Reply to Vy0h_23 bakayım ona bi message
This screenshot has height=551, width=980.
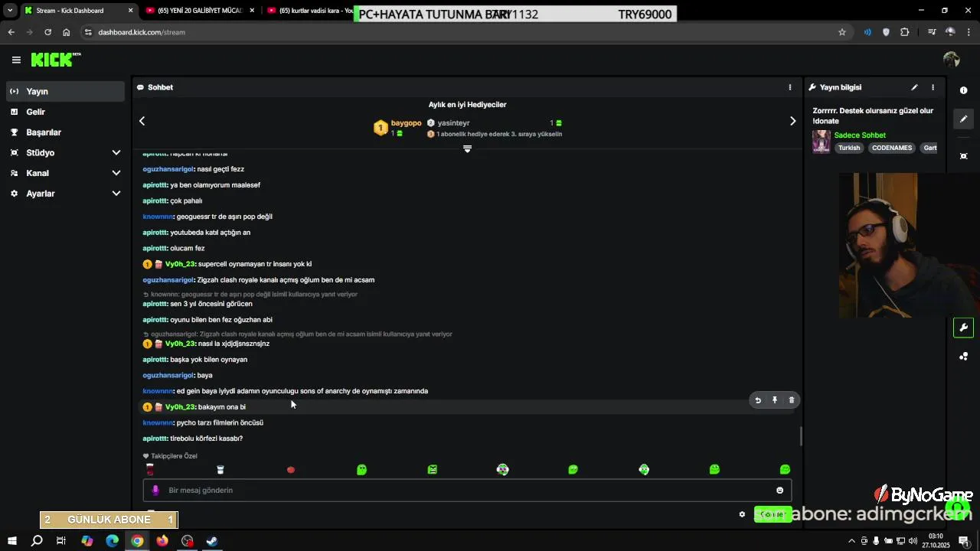pos(758,400)
